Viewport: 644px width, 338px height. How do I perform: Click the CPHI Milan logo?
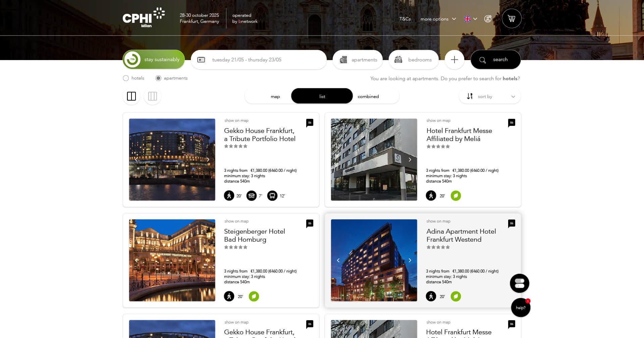144,18
